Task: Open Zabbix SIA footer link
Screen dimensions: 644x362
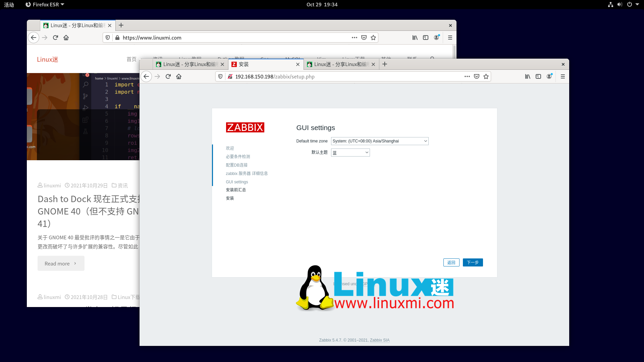Action: pyautogui.click(x=380, y=340)
